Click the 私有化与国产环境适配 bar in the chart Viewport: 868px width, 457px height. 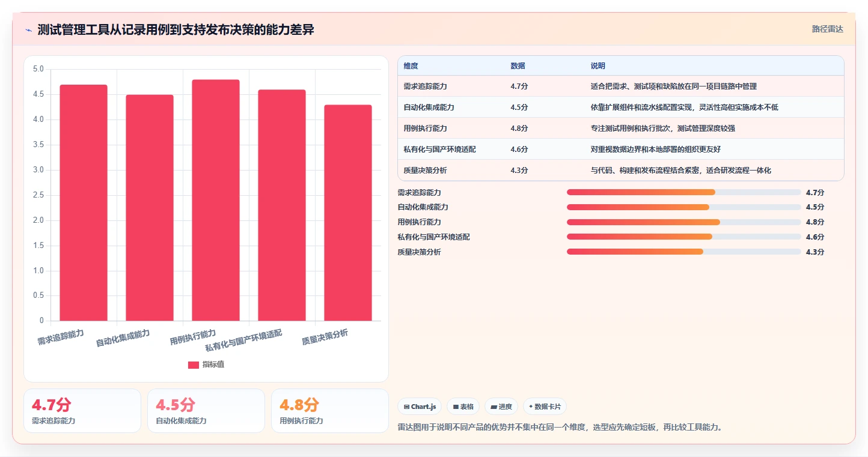(282, 205)
